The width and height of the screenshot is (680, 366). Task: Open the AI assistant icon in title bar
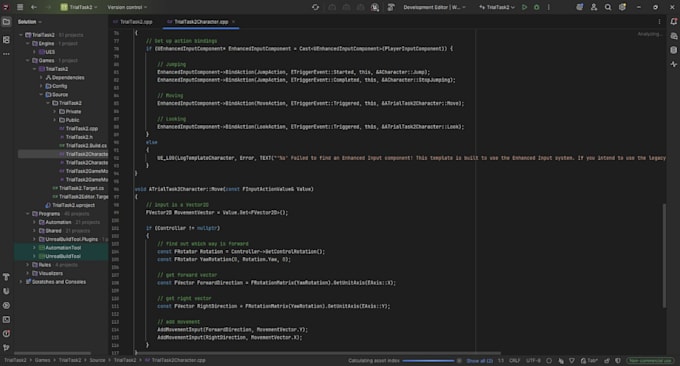click(579, 7)
